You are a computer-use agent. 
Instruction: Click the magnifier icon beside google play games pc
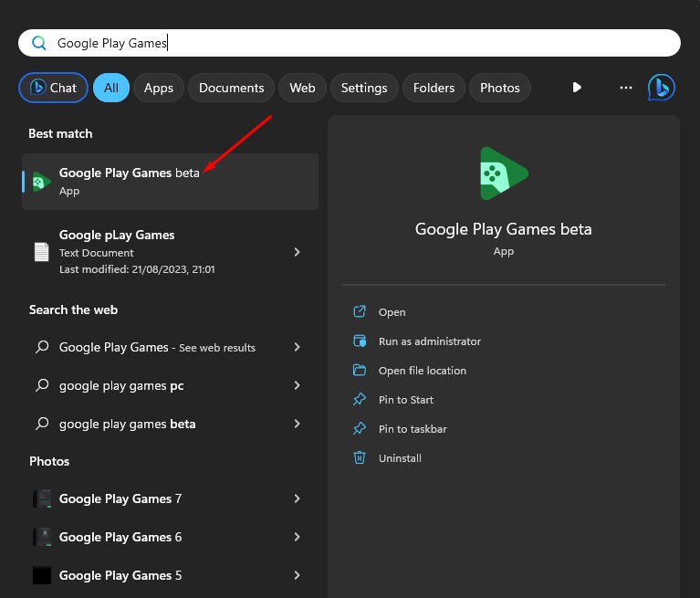pos(42,384)
